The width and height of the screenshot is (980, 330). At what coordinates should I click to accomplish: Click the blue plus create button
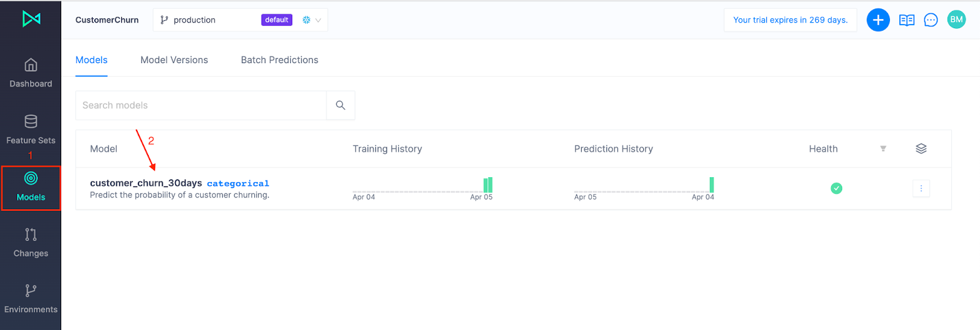878,20
